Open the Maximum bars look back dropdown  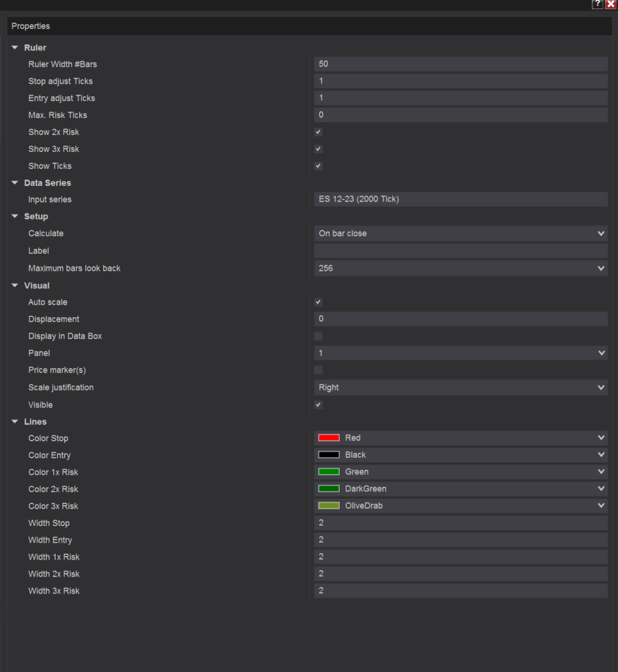[x=601, y=268]
